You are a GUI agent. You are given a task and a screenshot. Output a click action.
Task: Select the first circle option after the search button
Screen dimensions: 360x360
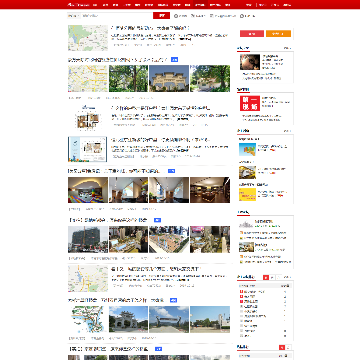point(176,16)
